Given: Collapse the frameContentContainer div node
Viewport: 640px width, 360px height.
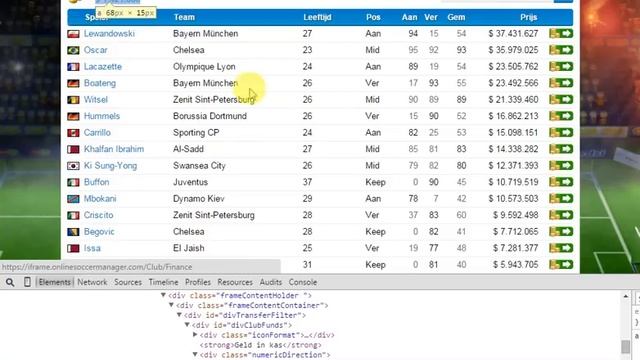Looking at the screenshot, I should [x=171, y=305].
